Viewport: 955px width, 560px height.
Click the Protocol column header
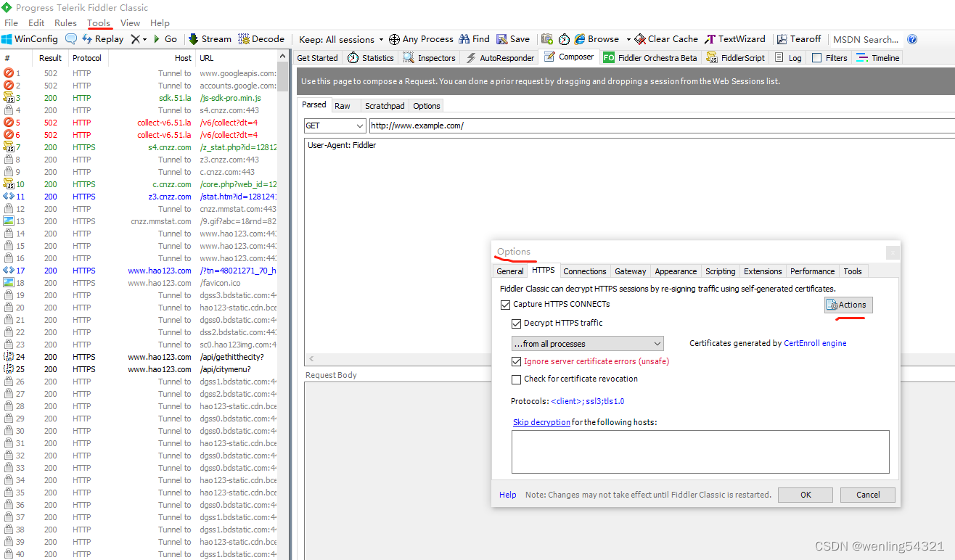click(x=88, y=58)
